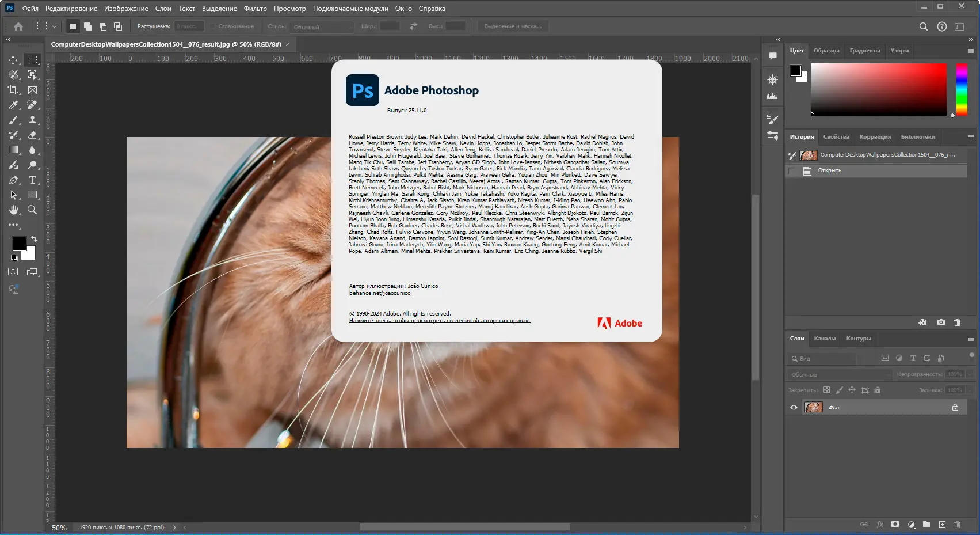Viewport: 980px width, 535px height.
Task: Delete layer with trash icon in Layers panel
Action: pos(958,525)
